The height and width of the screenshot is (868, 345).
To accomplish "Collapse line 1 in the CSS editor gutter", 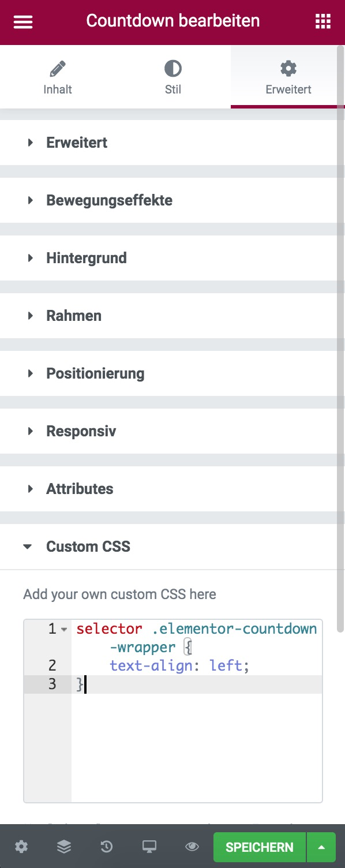I will tap(63, 628).
